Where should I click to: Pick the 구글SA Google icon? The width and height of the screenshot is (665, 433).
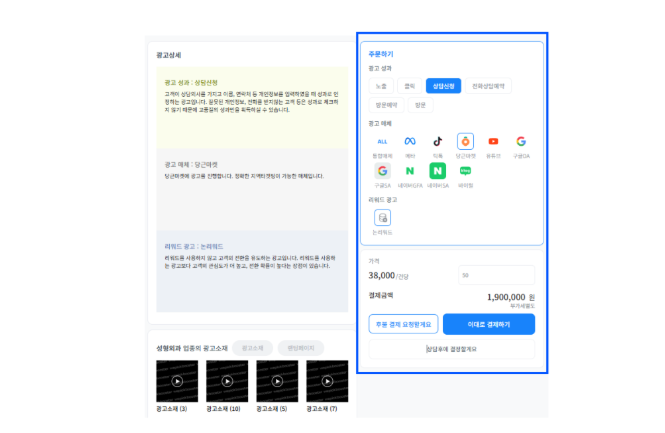(382, 172)
